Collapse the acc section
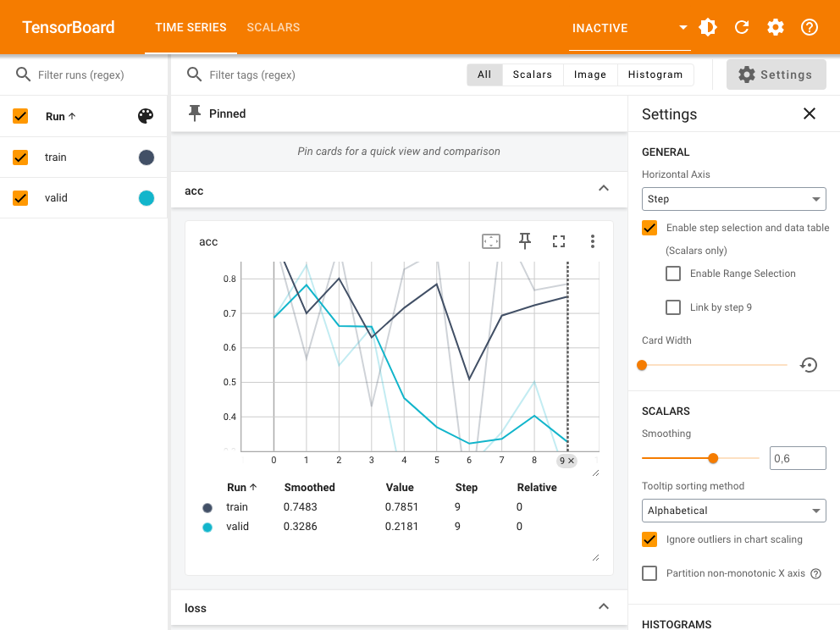Viewport: 840px width, 630px height. 604,189
